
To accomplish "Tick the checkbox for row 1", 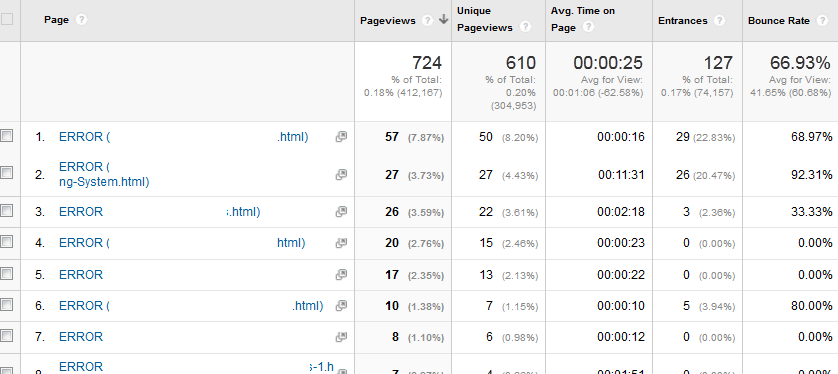I will coord(6,136).
